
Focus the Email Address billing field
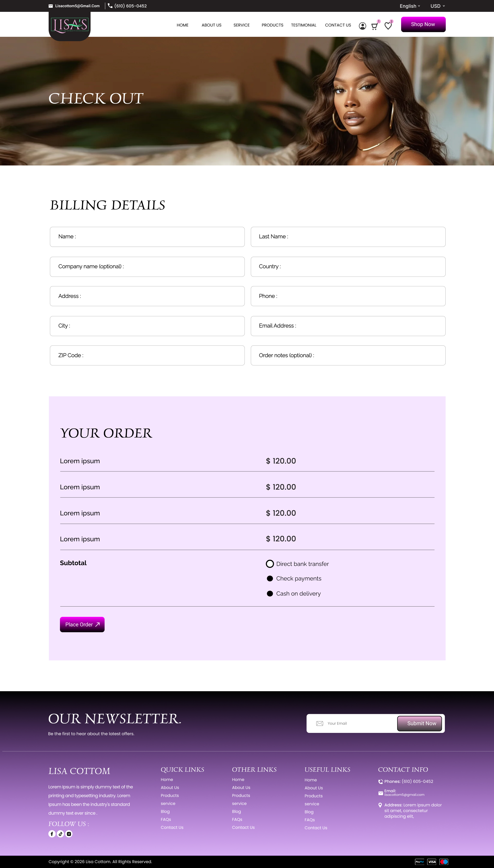[348, 326]
